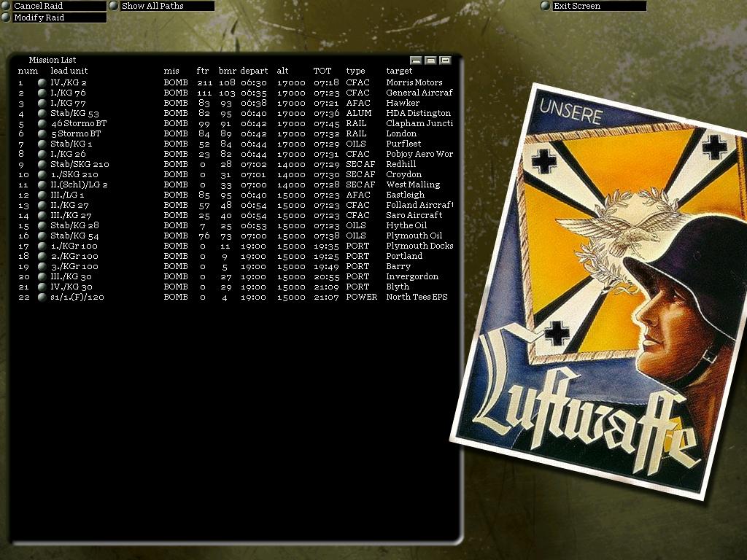Click target 'HDA Distington'
Viewport: 747px width, 560px height.
(418, 113)
